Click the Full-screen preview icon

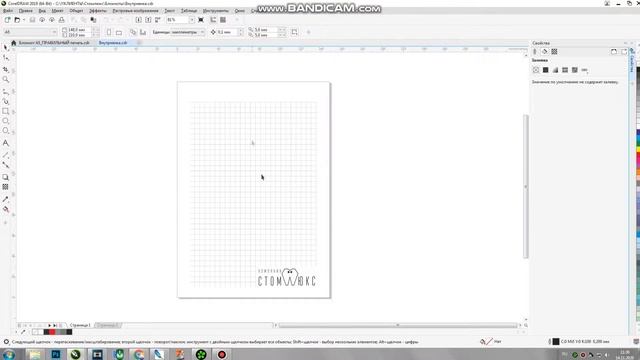pos(201,20)
